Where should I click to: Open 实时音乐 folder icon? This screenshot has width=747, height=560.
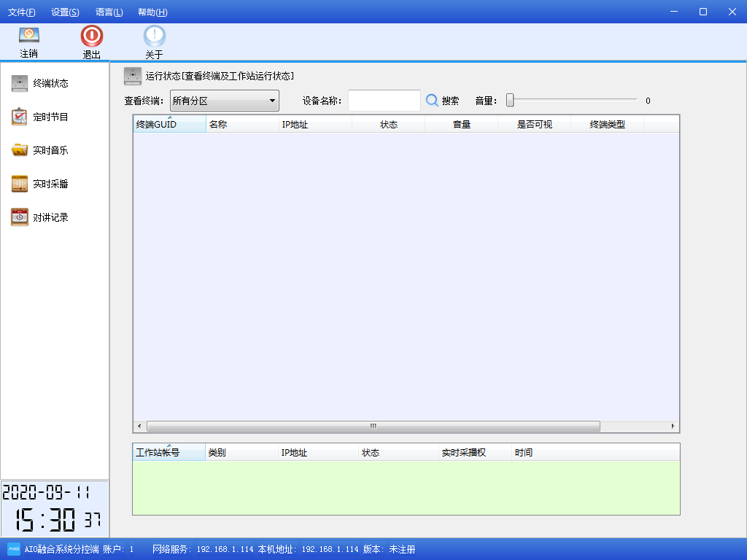[x=20, y=150]
